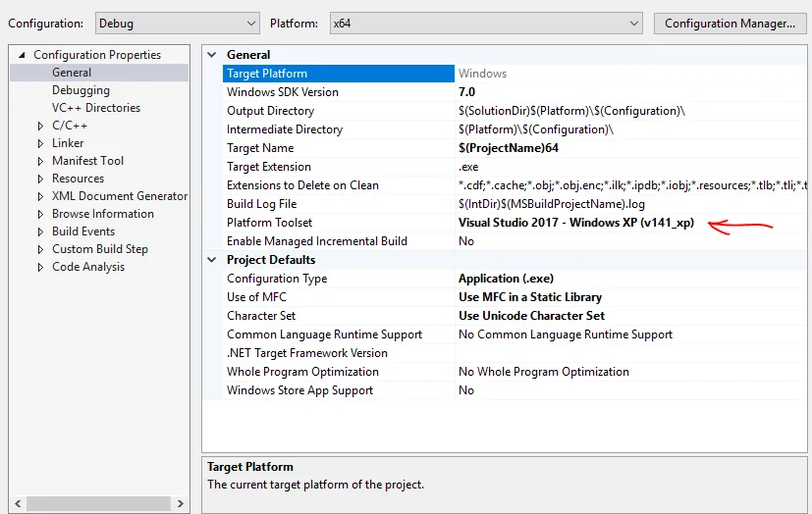
Task: Click the Platform Toolset value field
Action: (x=575, y=223)
